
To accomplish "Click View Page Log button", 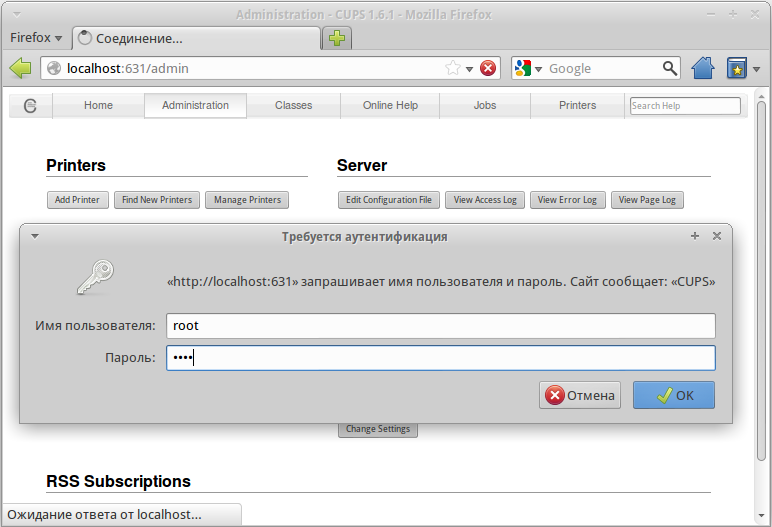I will coord(647,200).
